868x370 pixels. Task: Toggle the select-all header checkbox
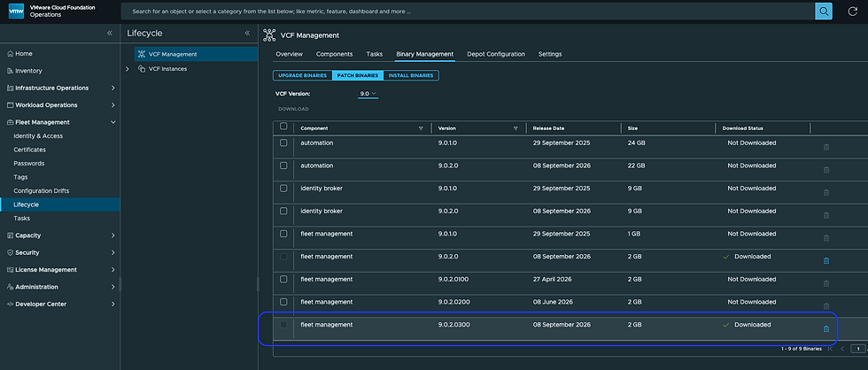tap(283, 126)
